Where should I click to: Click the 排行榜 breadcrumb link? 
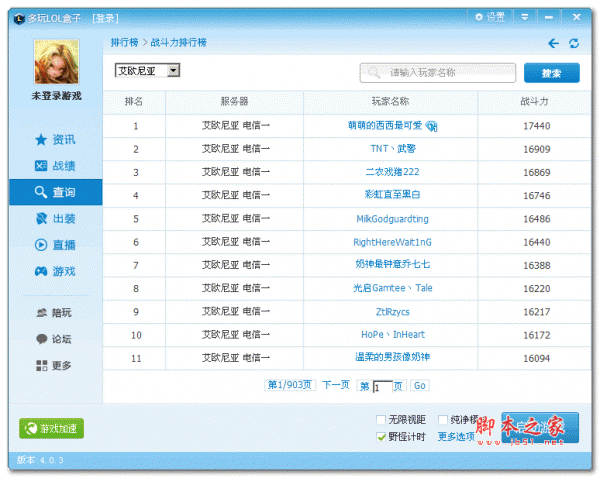124,42
